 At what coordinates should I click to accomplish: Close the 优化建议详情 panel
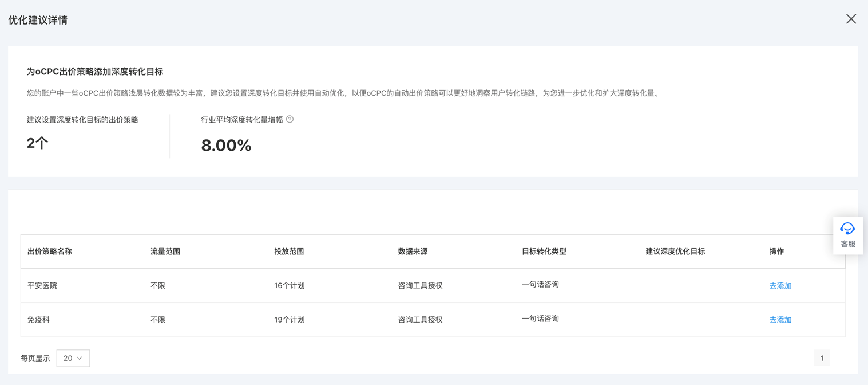[x=851, y=19]
